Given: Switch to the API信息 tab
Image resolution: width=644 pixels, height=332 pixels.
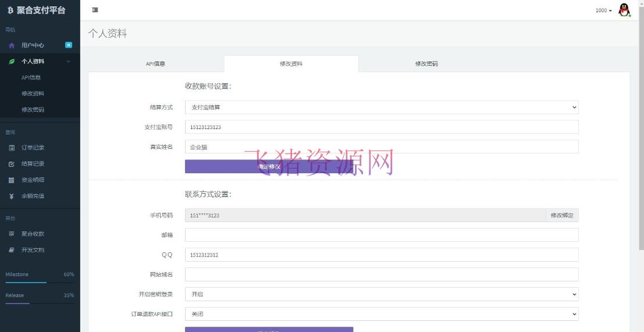Looking at the screenshot, I should 156,64.
